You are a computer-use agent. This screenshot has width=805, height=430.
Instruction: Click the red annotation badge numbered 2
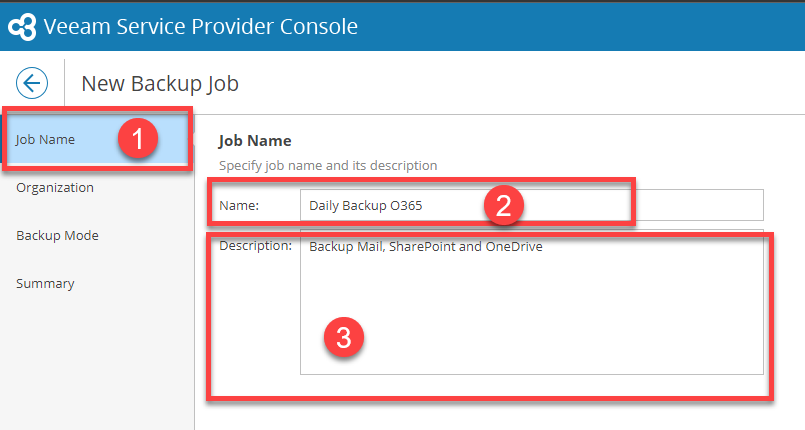(505, 205)
